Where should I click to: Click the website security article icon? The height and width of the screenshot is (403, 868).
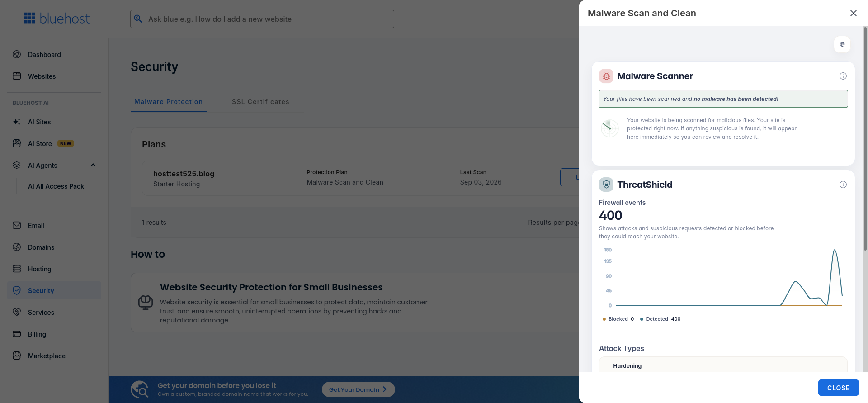click(146, 303)
